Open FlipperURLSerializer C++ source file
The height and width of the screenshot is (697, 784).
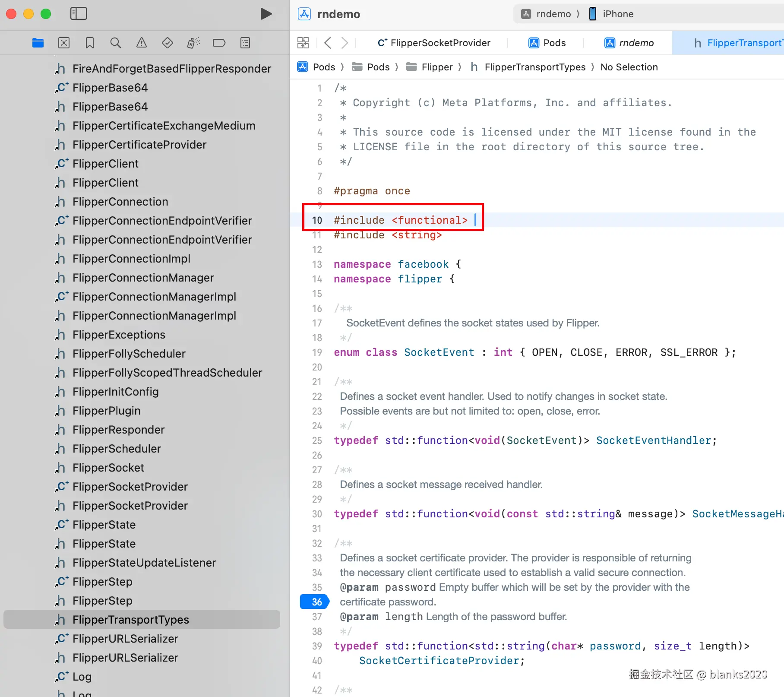(x=117, y=639)
